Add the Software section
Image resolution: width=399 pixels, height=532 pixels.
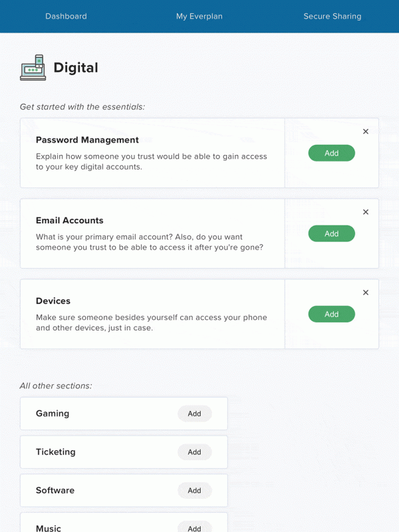(x=194, y=491)
